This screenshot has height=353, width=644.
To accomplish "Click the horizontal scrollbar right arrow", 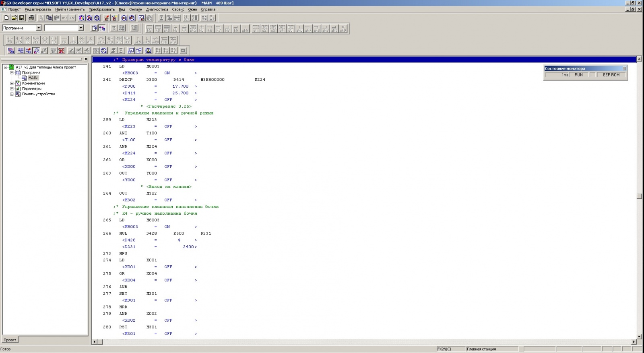I will (634, 342).
